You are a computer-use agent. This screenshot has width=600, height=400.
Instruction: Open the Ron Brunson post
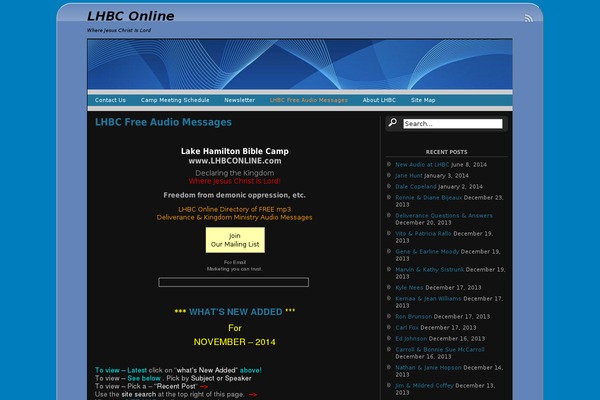point(413,317)
